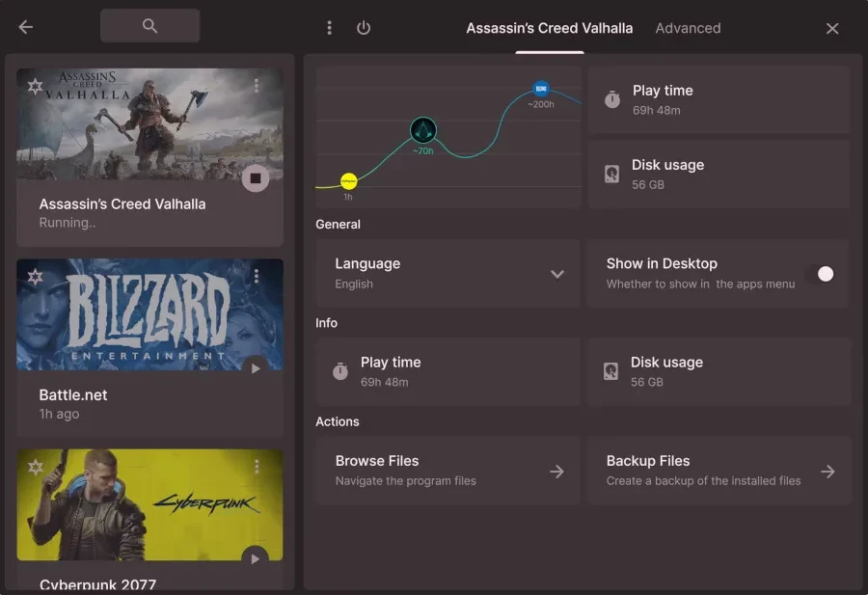This screenshot has height=595, width=868.
Task: Switch to the Advanced tab
Action: (x=688, y=28)
